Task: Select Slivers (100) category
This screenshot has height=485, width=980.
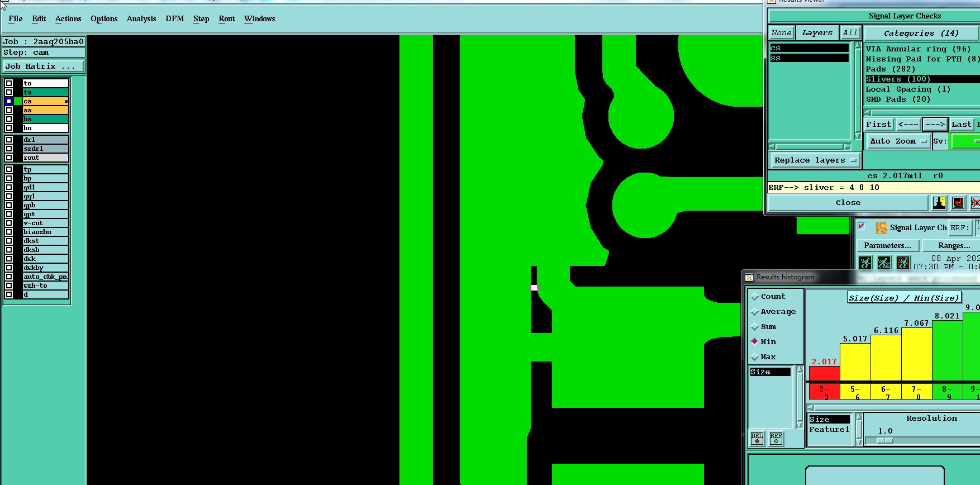Action: (x=922, y=79)
